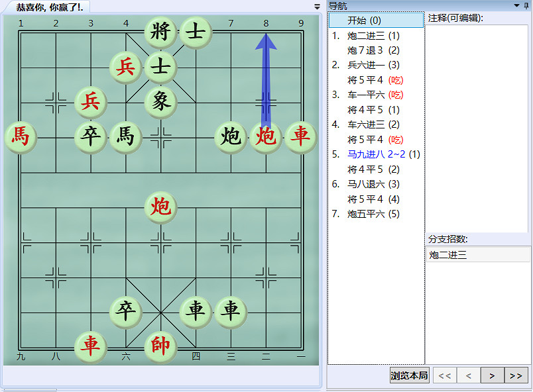Select the red pawn 兵 near the palace
Screen dimensions: 533x392
pyautogui.click(x=125, y=67)
